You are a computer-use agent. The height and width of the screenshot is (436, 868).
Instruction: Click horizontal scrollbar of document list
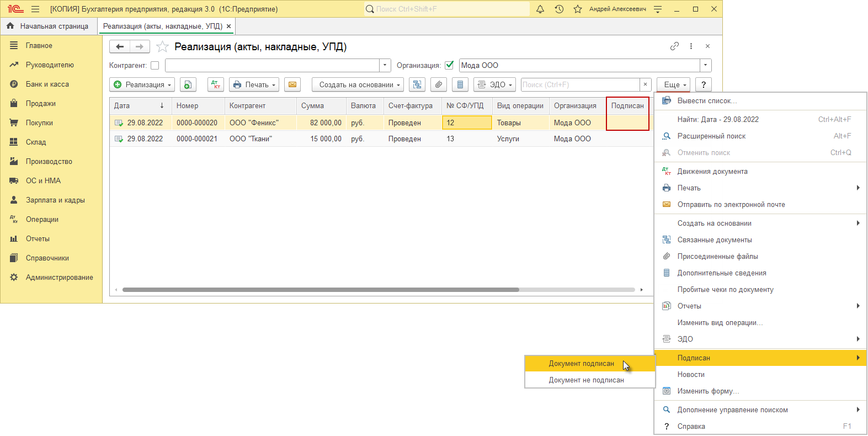tap(321, 289)
